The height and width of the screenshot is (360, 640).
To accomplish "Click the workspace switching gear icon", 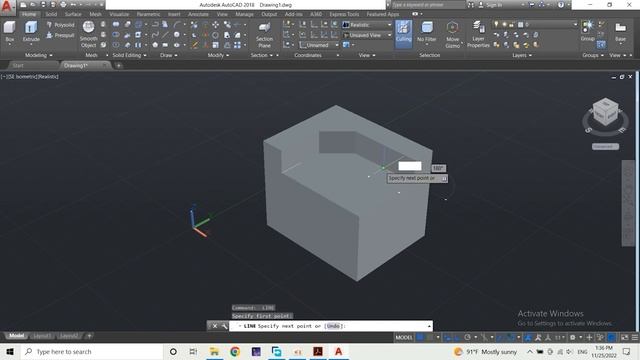I will click(573, 337).
